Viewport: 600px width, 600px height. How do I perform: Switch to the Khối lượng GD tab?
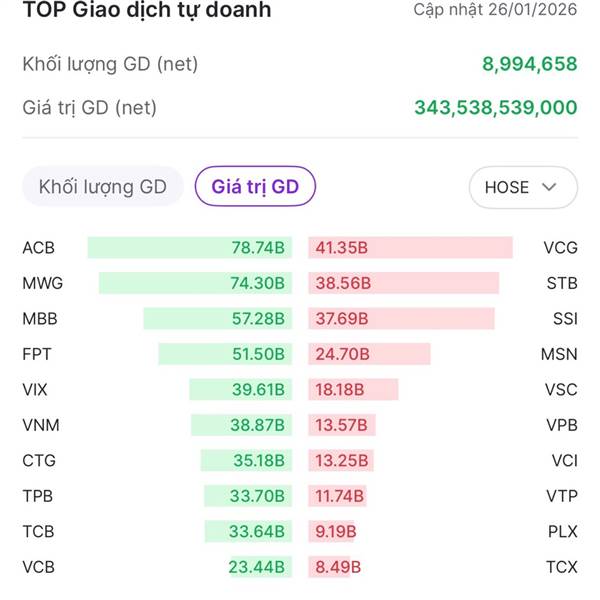pyautogui.click(x=102, y=187)
